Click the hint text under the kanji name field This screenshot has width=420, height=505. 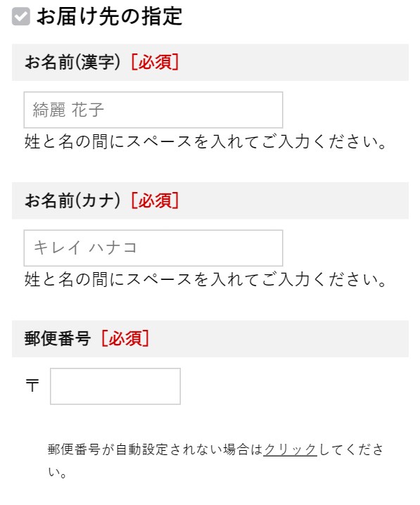coord(206,141)
